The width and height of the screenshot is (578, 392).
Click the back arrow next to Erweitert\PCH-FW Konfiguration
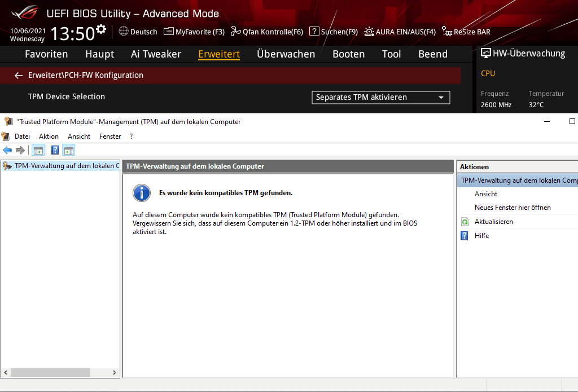(19, 76)
